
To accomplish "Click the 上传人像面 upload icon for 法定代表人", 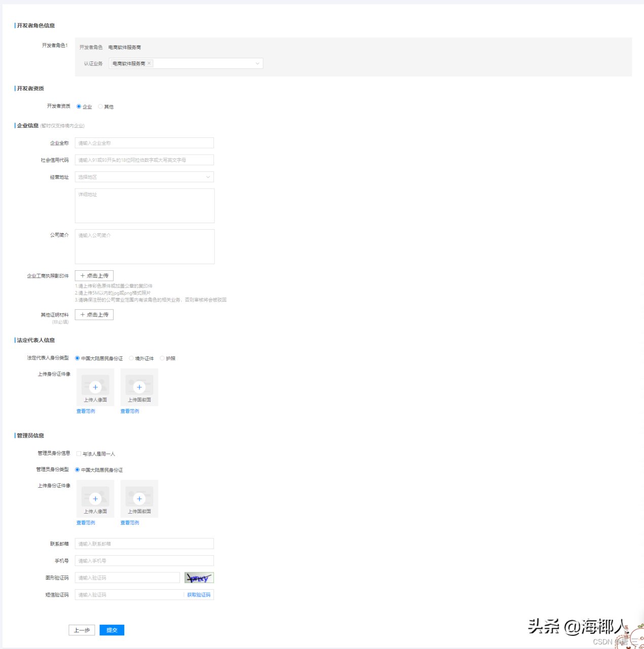I will pyautogui.click(x=95, y=387).
